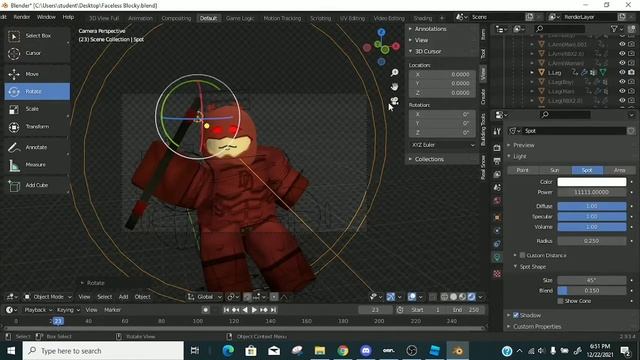640x360 pixels.
Task: Click the Diffuse slider
Action: (591, 206)
